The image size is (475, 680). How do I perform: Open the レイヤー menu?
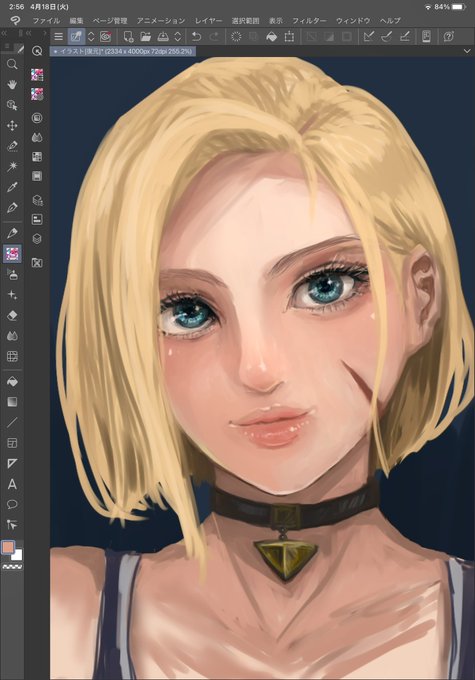pos(208,20)
